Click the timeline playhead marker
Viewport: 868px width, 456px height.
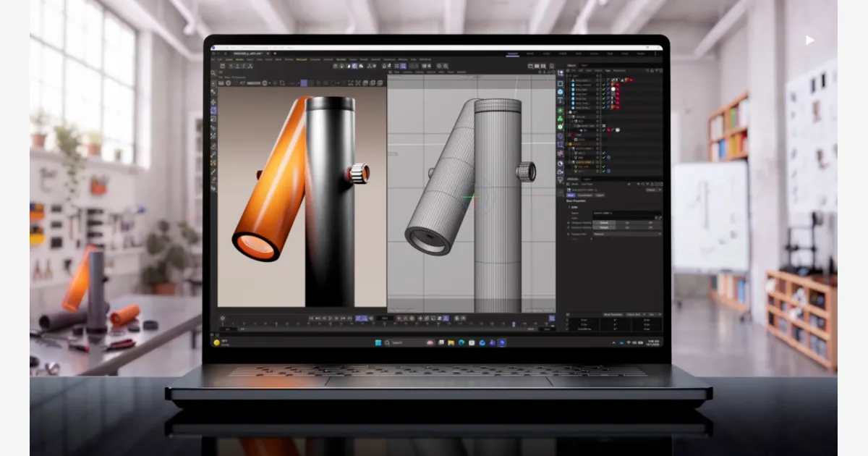[x=514, y=324]
